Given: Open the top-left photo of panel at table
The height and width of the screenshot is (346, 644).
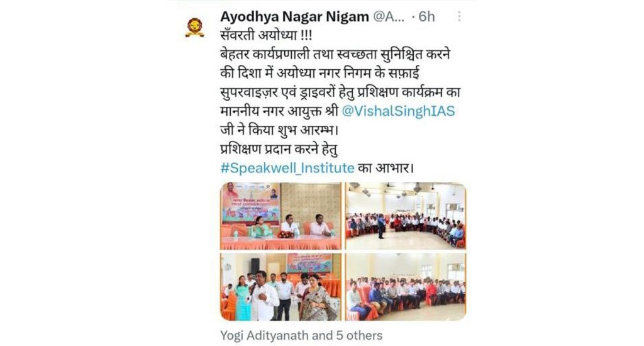Looking at the screenshot, I should tap(280, 216).
